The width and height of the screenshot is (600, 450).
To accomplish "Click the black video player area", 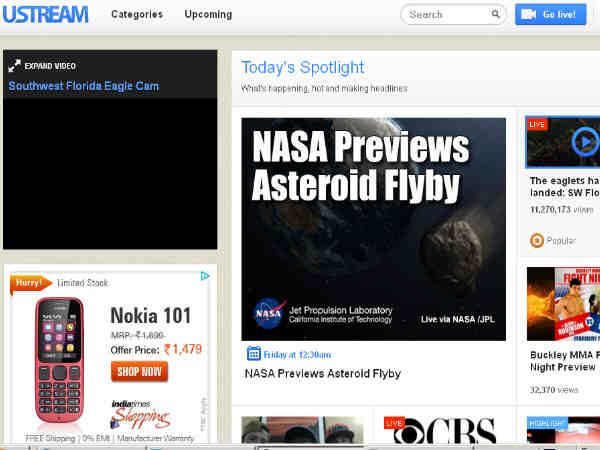I will 110,174.
